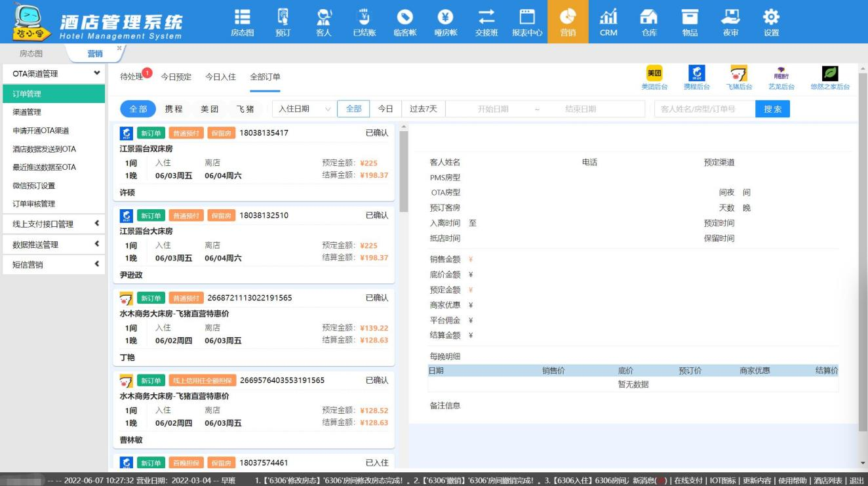868x486 pixels.
Task: Switch to the 全部订单 tab
Action: [264, 77]
